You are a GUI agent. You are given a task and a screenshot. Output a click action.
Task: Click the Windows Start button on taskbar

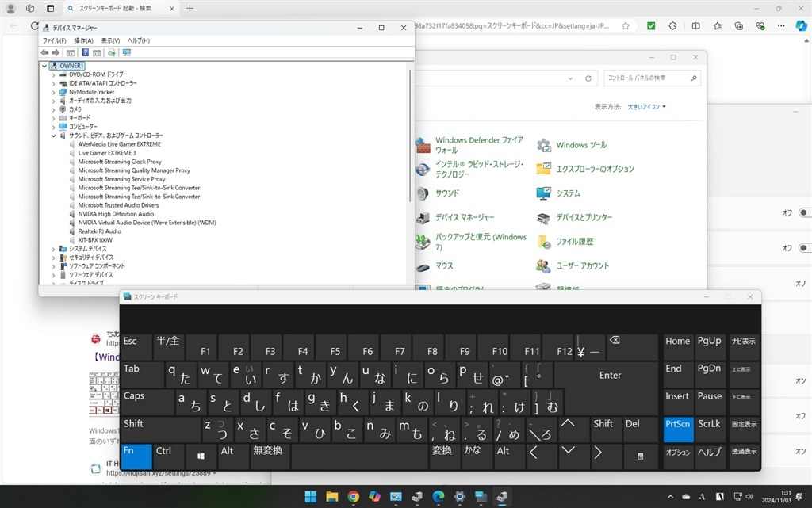click(311, 497)
